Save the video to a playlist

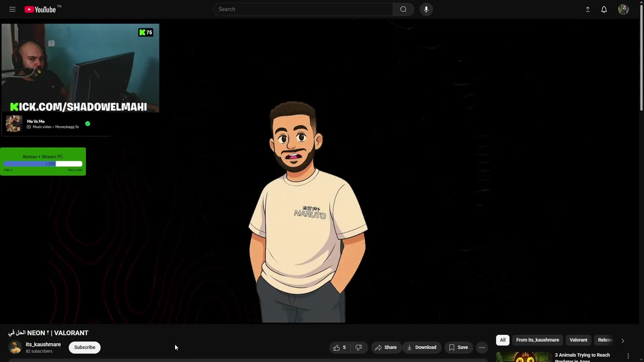(458, 347)
